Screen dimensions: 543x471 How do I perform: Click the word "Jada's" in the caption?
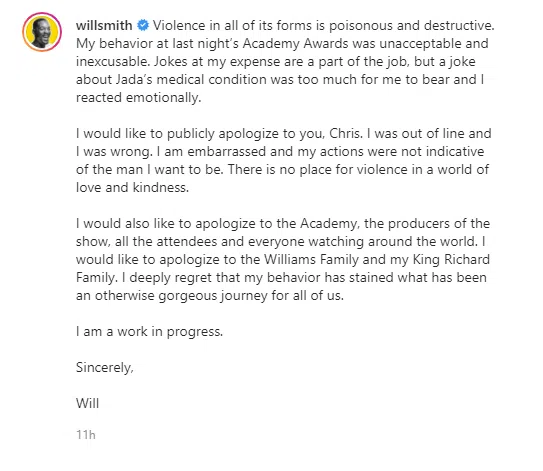[x=134, y=80]
